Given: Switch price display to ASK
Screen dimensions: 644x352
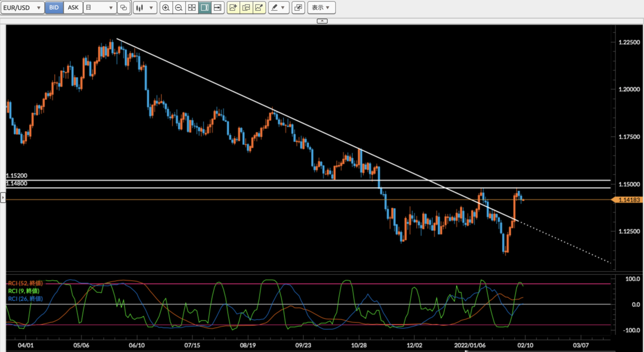Looking at the screenshot, I should [x=73, y=8].
